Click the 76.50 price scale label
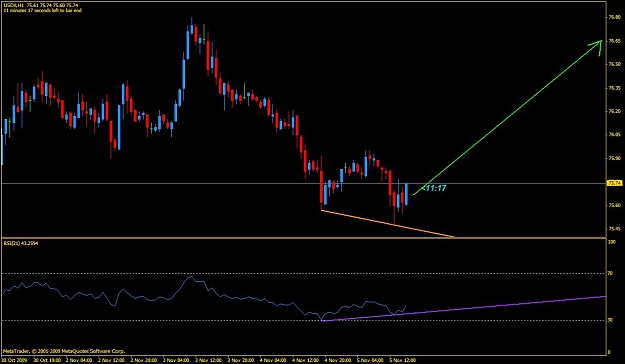The image size is (625, 364). point(614,64)
